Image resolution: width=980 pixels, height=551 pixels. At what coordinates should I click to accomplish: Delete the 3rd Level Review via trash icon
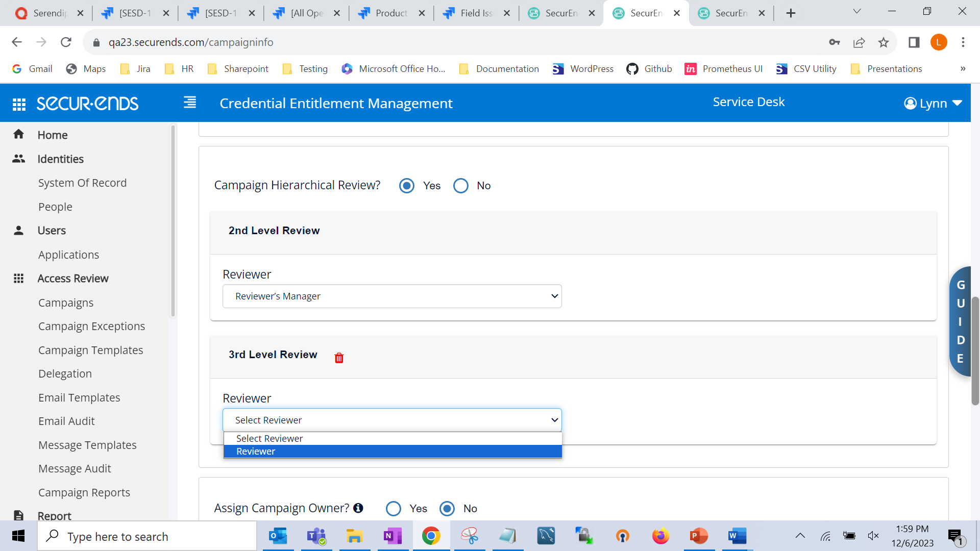pos(339,358)
